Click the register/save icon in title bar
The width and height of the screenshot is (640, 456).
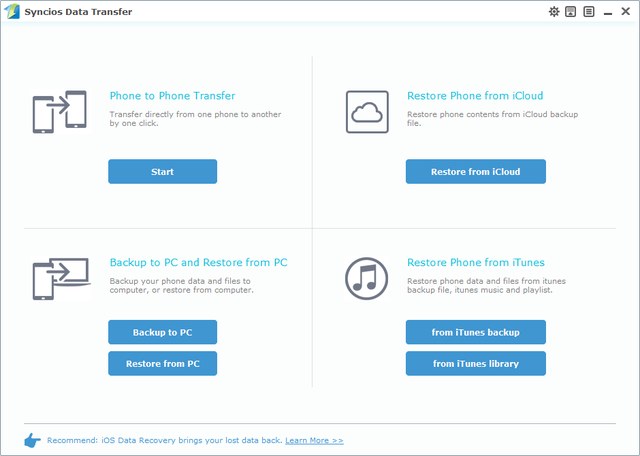571,12
